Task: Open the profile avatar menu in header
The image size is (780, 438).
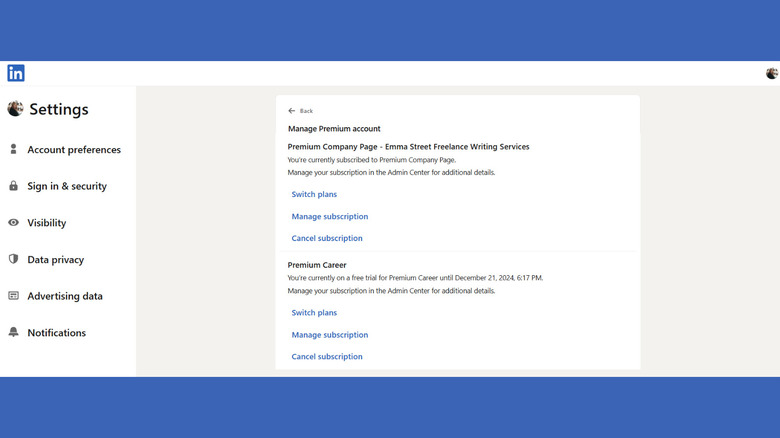Action: 772,74
